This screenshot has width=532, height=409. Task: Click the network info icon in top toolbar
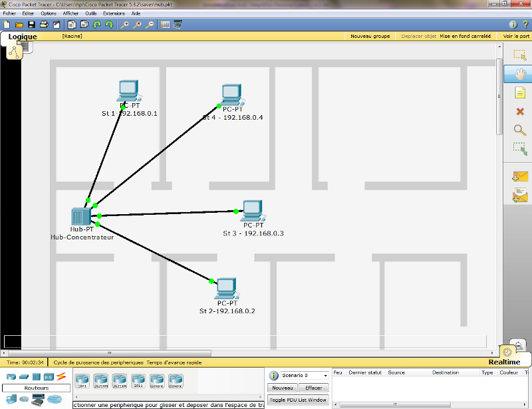click(x=513, y=25)
